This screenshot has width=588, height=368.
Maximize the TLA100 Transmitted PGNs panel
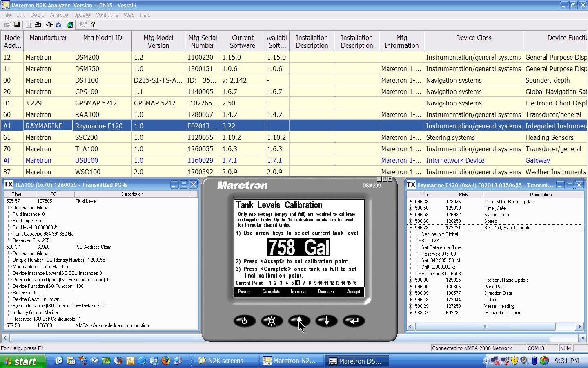184,185
